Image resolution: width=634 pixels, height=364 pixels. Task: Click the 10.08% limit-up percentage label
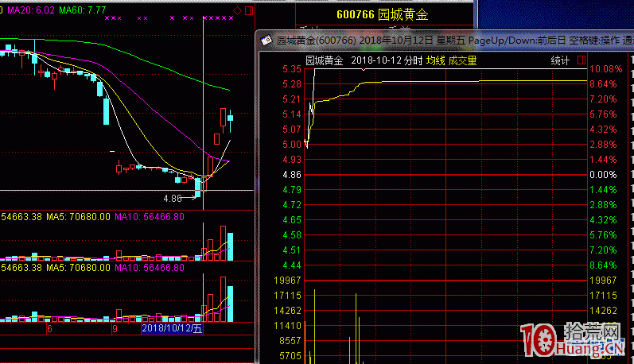coord(605,69)
